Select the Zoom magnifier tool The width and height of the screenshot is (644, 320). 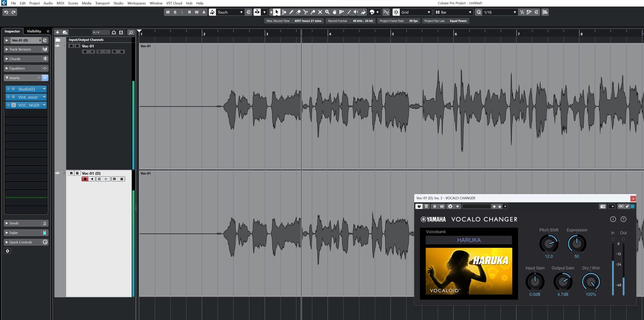(328, 12)
